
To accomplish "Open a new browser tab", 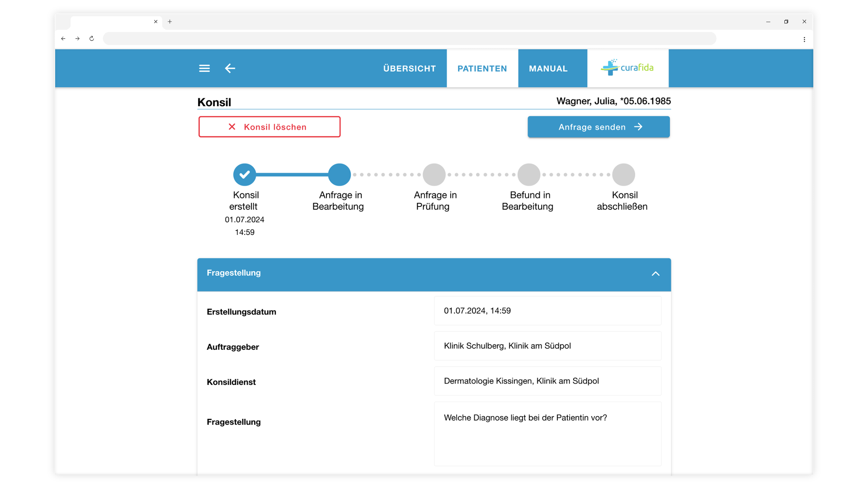I will click(170, 22).
